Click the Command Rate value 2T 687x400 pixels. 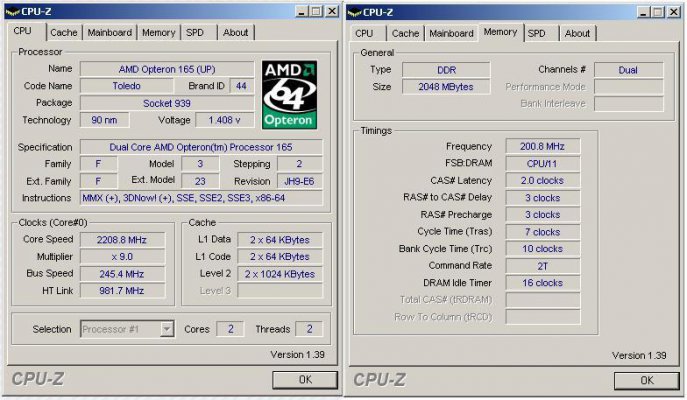point(543,266)
